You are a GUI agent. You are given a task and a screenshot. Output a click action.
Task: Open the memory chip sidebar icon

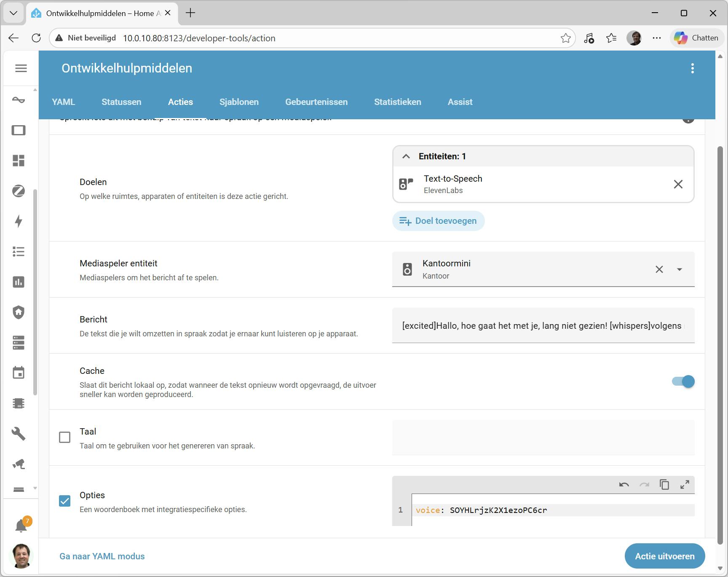point(19,403)
